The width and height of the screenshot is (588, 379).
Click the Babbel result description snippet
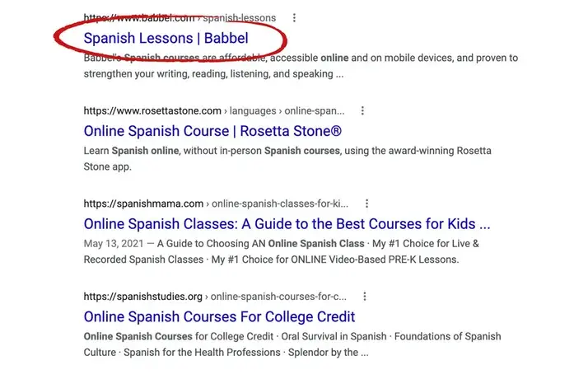301,66
